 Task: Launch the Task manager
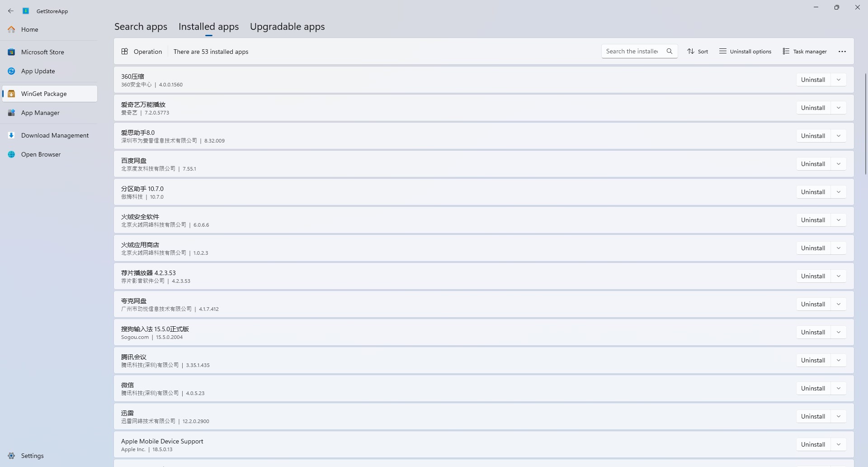(805, 52)
